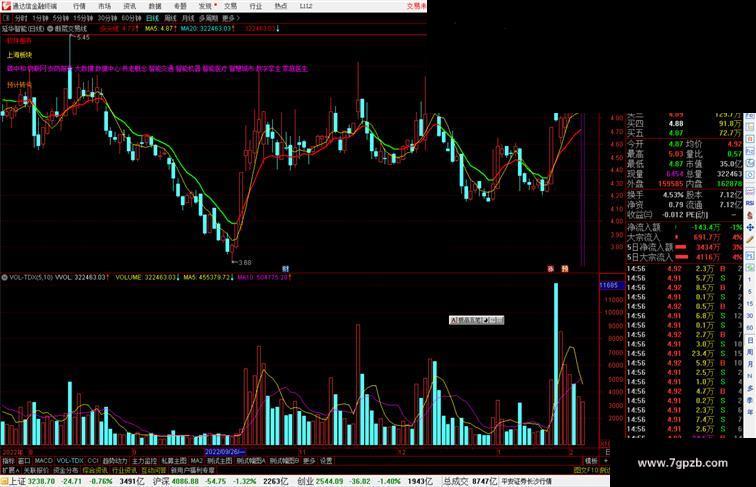This screenshot has height=487, width=756.
Task: Click the 5日净流入额 red bar
Action: 681,247
